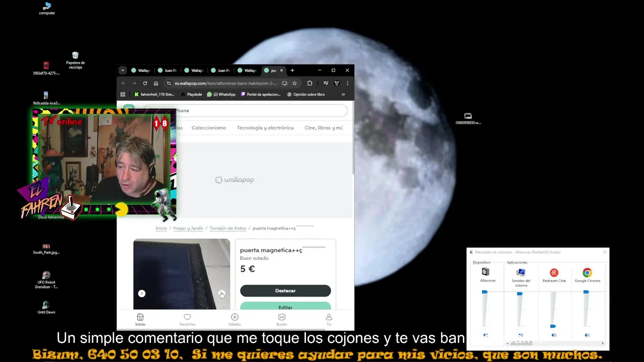Screen dimensions: 644x362
Task: Adjust the Restream Chat volume slider handle
Action: [x=553, y=326]
